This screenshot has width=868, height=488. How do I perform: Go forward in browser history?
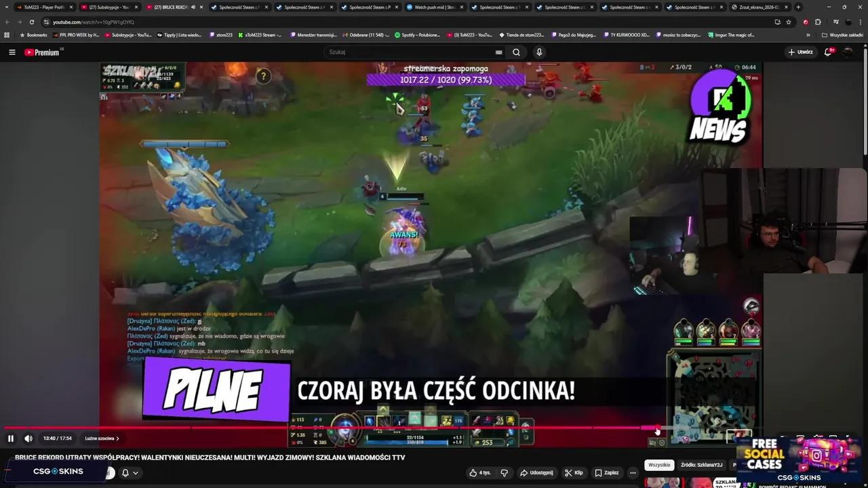(19, 22)
